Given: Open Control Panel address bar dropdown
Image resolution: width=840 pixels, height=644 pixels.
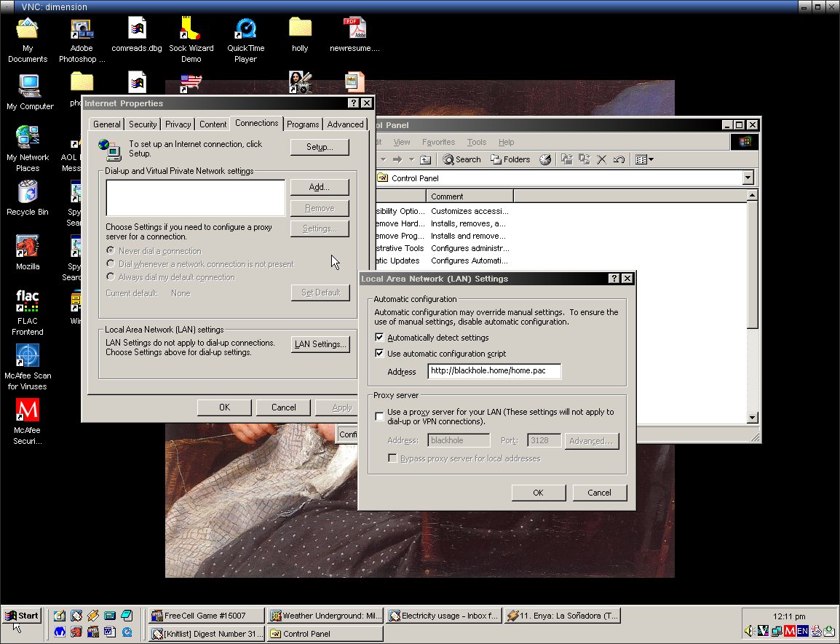Looking at the screenshot, I should [748, 178].
